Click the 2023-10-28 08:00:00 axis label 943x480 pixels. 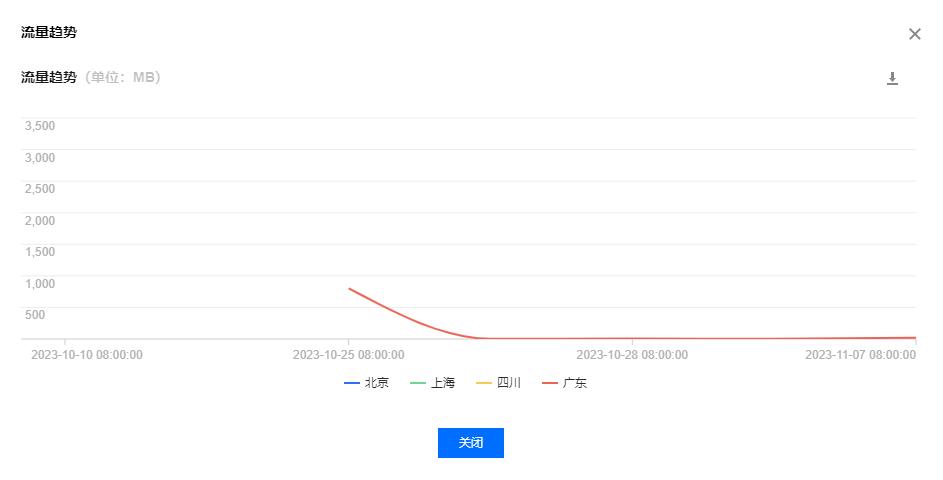pyautogui.click(x=631, y=355)
